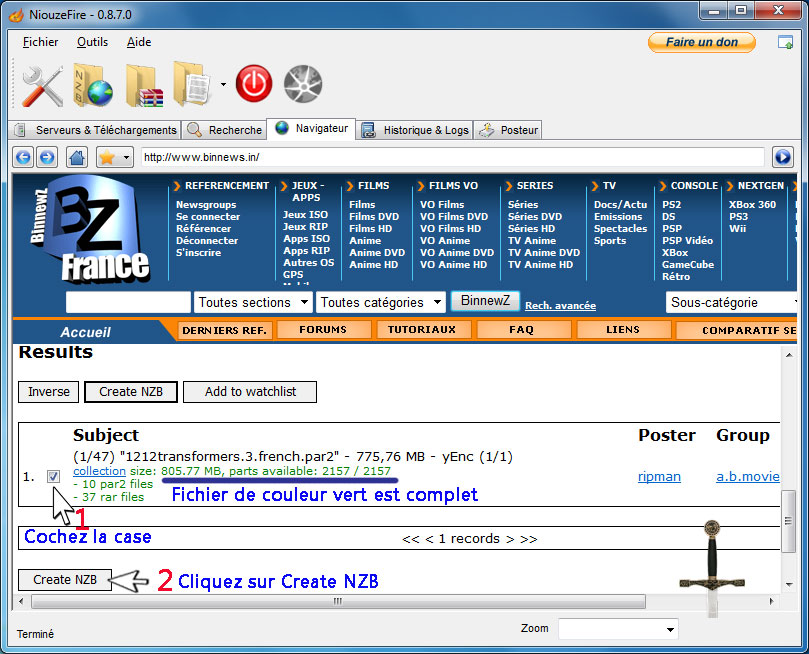Open the FAQ section

[x=522, y=330]
